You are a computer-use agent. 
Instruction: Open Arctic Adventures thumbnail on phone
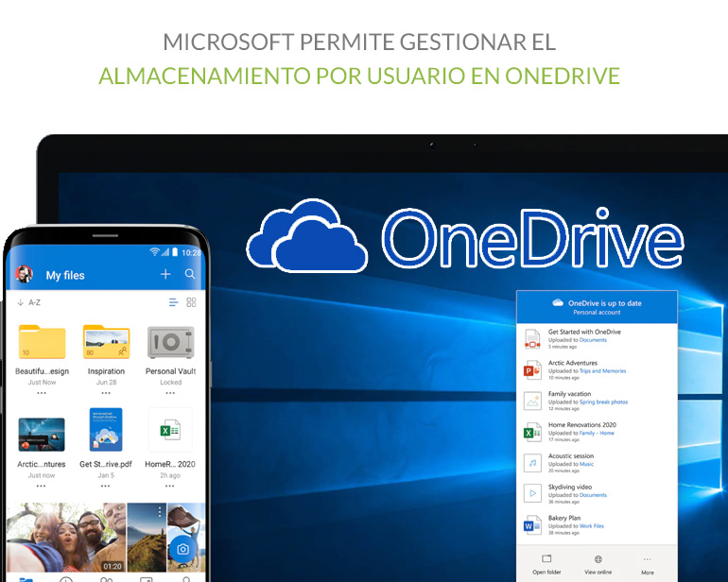[x=42, y=435]
